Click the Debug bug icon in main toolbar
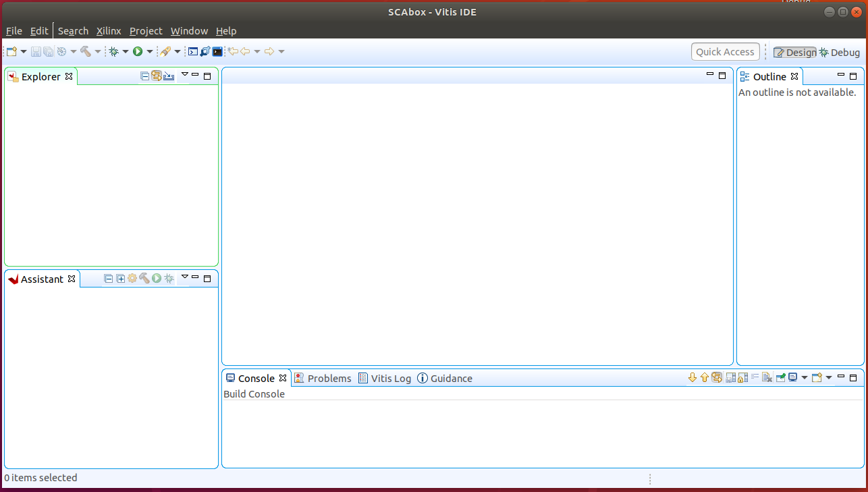The width and height of the screenshot is (868, 492). (x=114, y=51)
